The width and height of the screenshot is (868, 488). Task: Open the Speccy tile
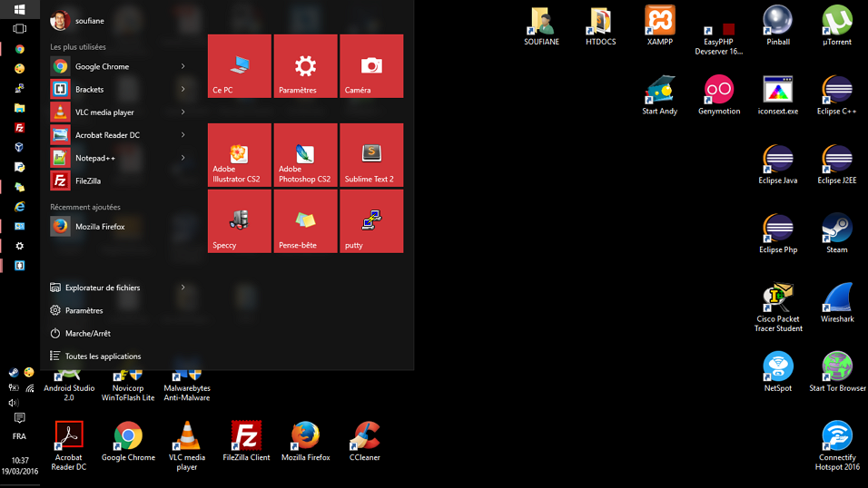239,221
